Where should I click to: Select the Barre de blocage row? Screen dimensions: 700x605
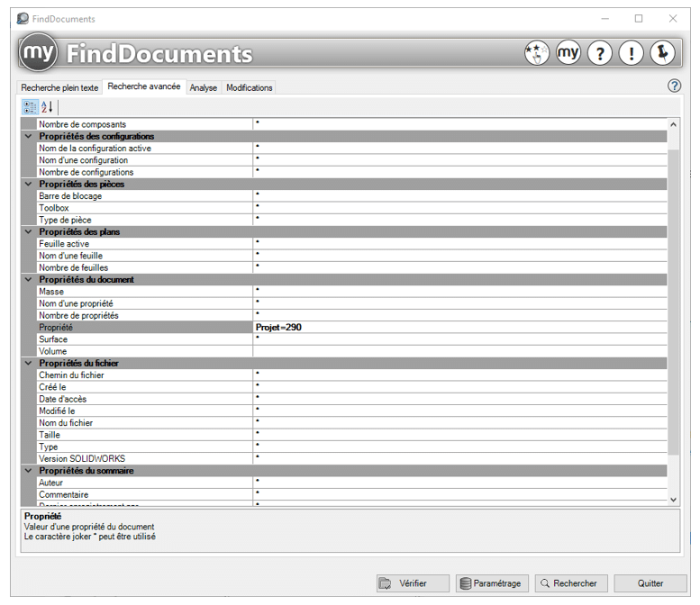(x=351, y=196)
